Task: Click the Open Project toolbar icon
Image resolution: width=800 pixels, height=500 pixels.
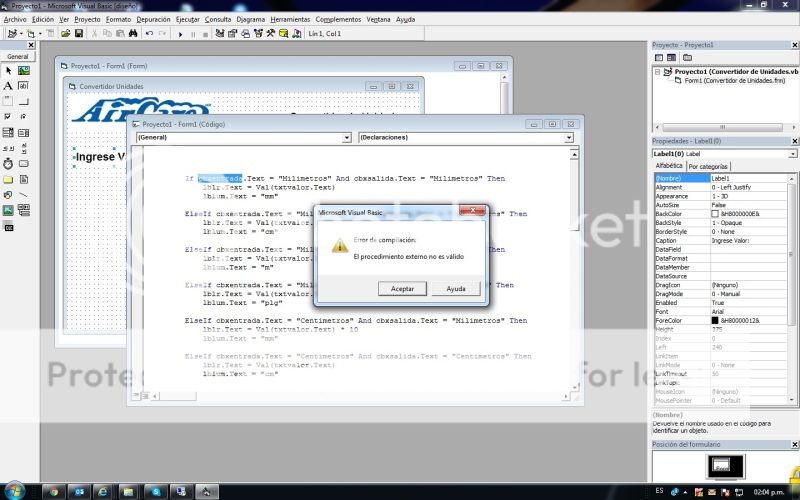Action: tap(65, 34)
